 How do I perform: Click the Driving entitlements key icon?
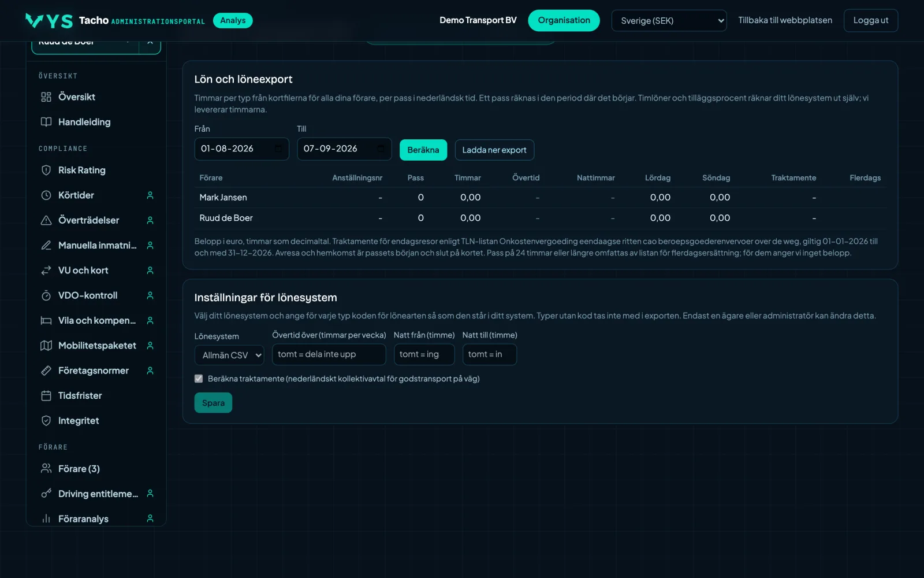[46, 494]
